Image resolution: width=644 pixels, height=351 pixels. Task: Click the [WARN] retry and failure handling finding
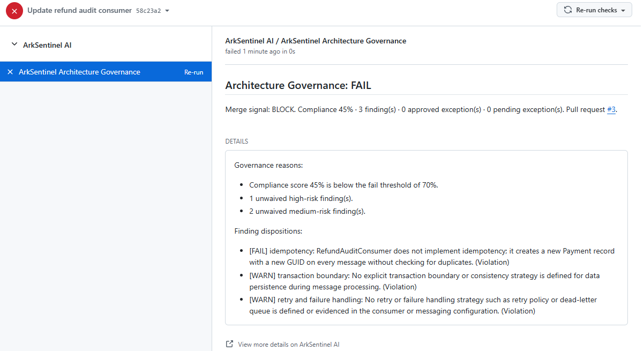tap(423, 305)
